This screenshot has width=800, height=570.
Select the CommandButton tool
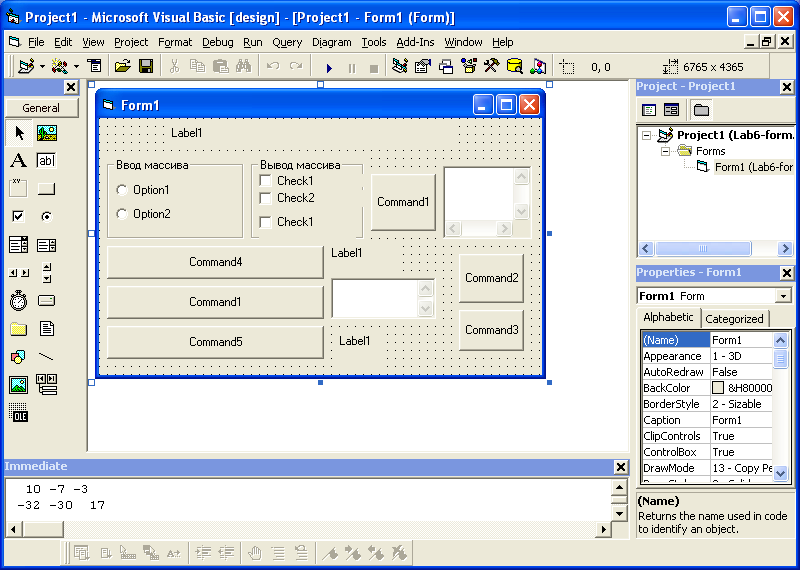pyautogui.click(x=46, y=189)
